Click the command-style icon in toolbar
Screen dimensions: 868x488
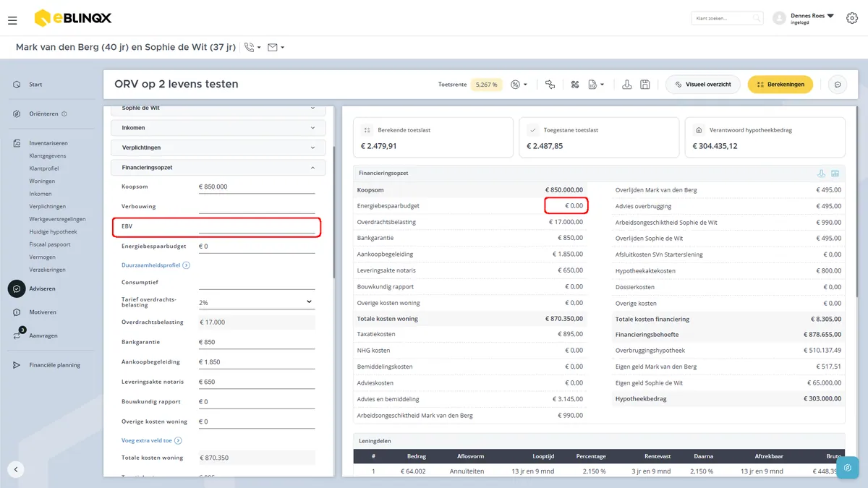576,85
